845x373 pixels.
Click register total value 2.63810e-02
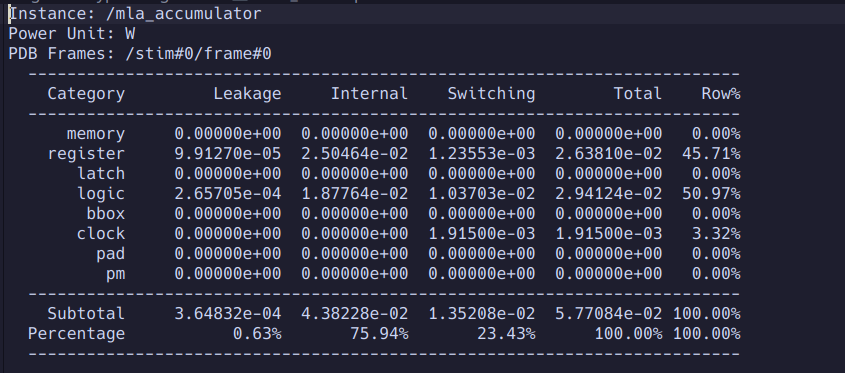(x=609, y=154)
